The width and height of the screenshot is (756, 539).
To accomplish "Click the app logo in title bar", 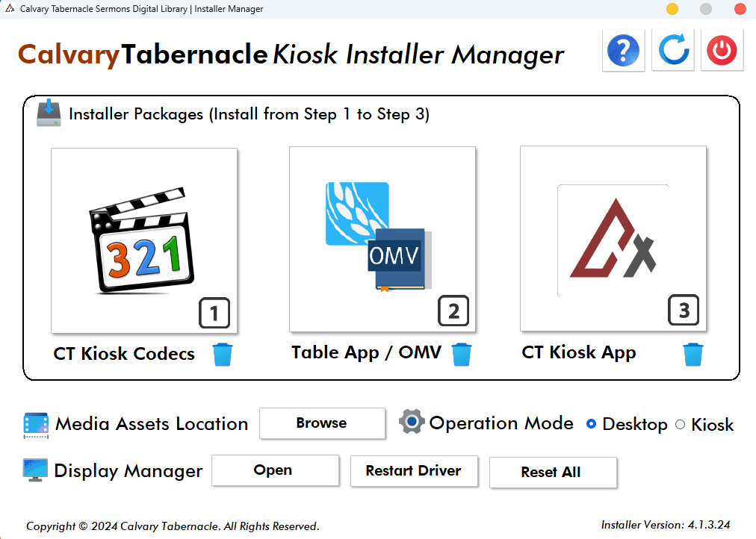I will coord(10,9).
